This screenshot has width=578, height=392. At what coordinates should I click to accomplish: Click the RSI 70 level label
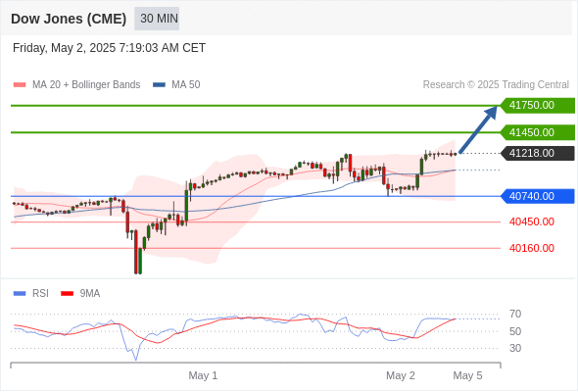pos(515,315)
